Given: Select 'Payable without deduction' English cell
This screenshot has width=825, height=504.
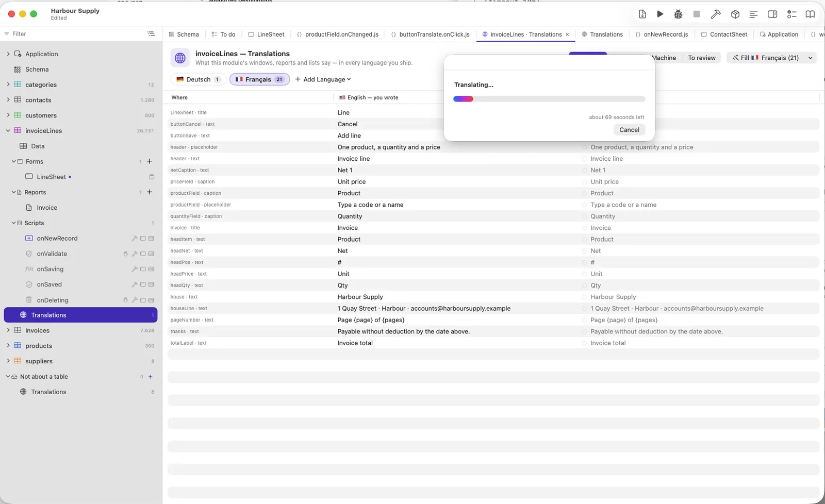Looking at the screenshot, I should tap(404, 332).
